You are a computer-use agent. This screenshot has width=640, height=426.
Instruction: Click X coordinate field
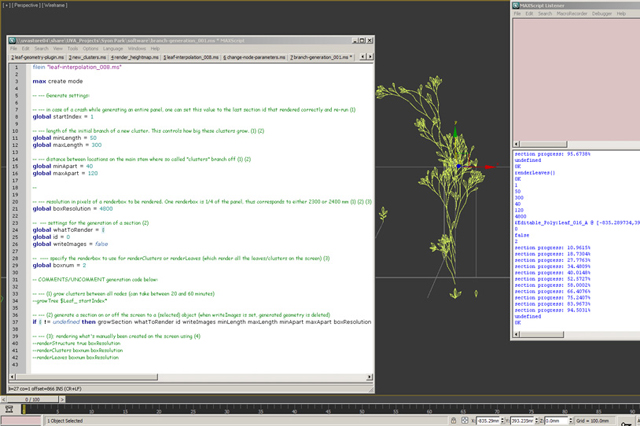pyautogui.click(x=488, y=421)
